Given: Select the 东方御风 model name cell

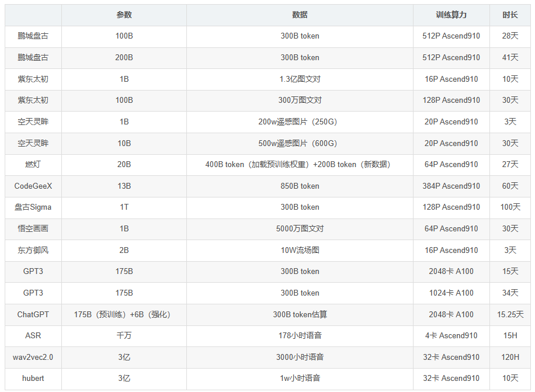Looking at the screenshot, I should [x=33, y=250].
